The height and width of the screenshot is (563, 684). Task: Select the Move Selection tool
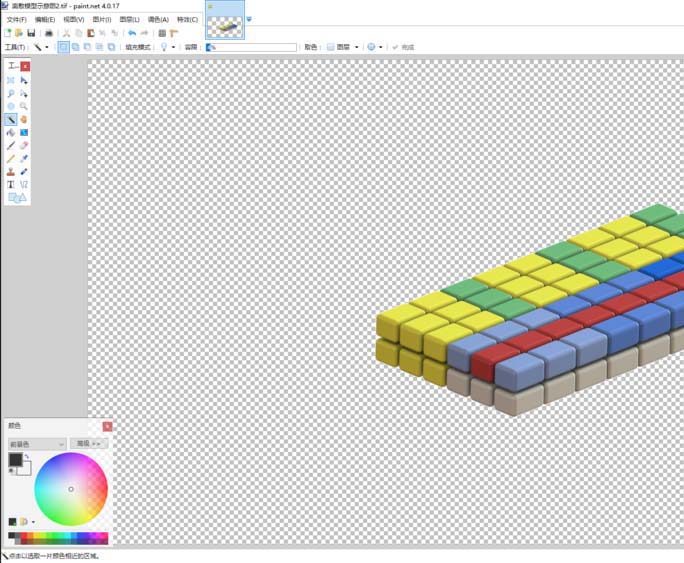tap(24, 93)
